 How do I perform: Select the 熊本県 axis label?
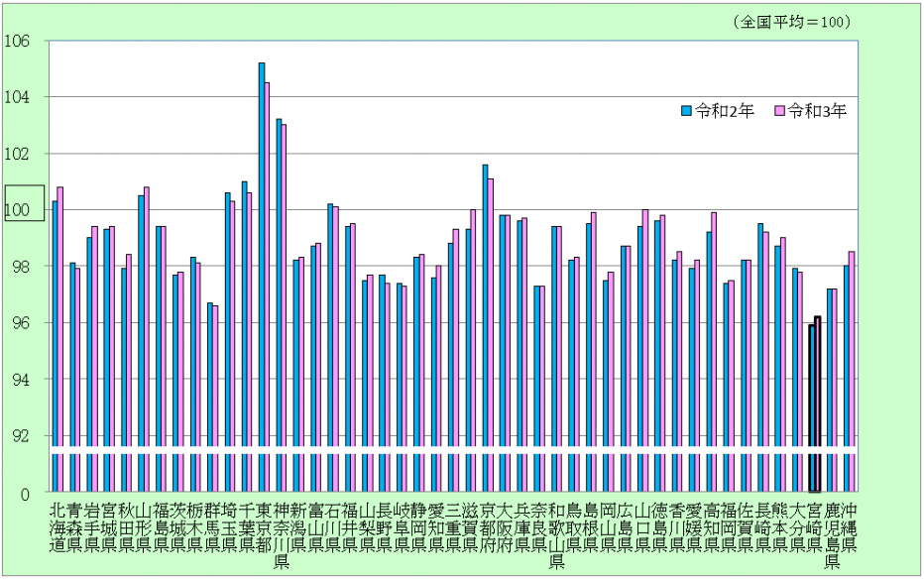pos(780,527)
